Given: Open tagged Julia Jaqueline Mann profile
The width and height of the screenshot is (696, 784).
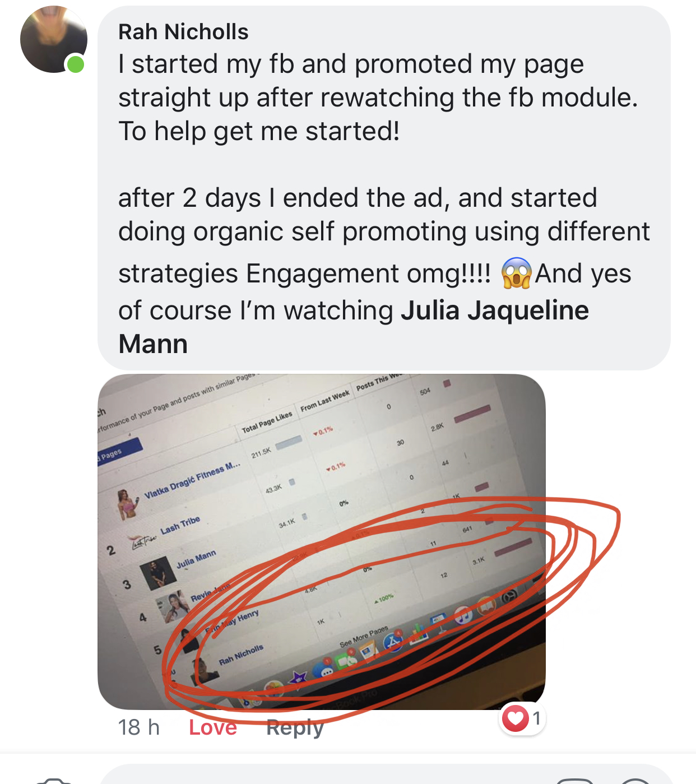Looking at the screenshot, I should 354,327.
